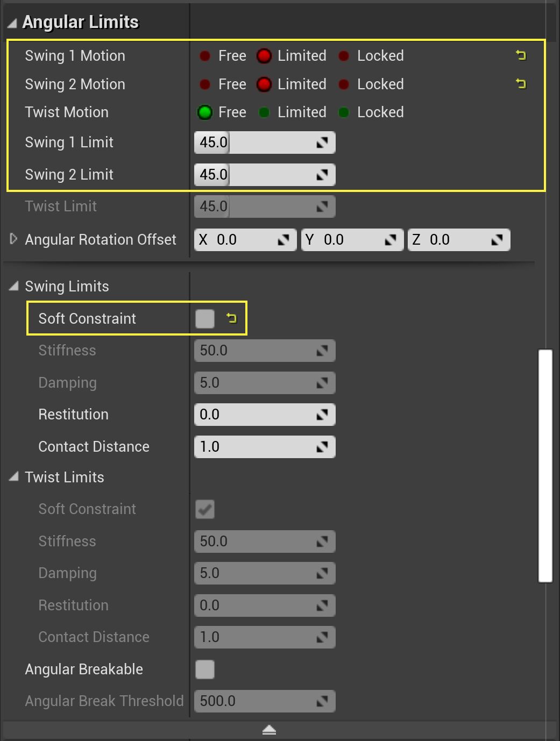This screenshot has height=741, width=560.
Task: Click the stepper icon on the Z rotation offset
Action: 497,239
